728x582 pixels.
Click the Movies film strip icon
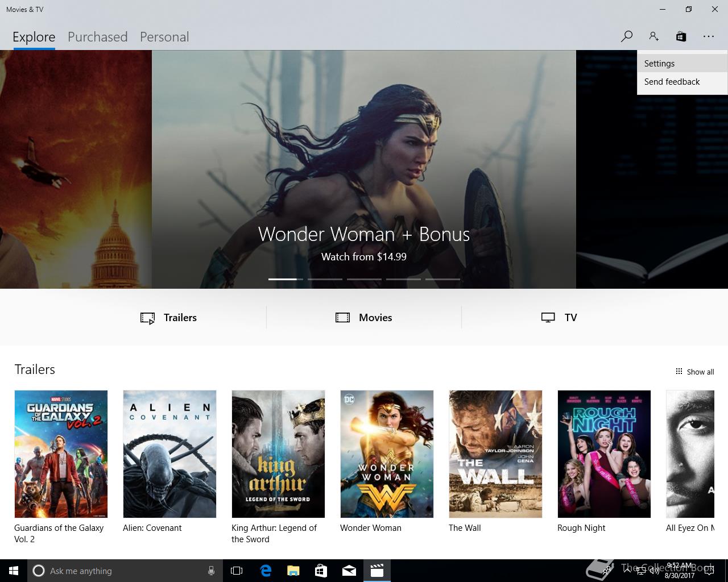tap(342, 318)
